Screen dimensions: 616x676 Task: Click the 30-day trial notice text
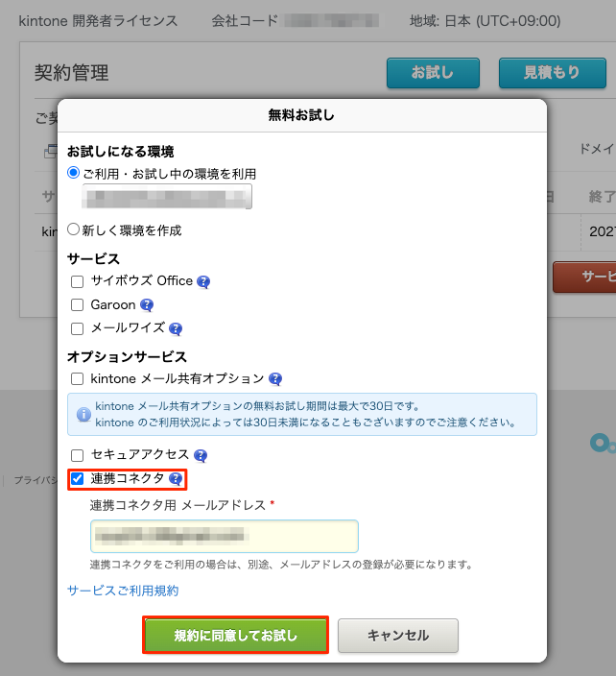click(x=305, y=414)
